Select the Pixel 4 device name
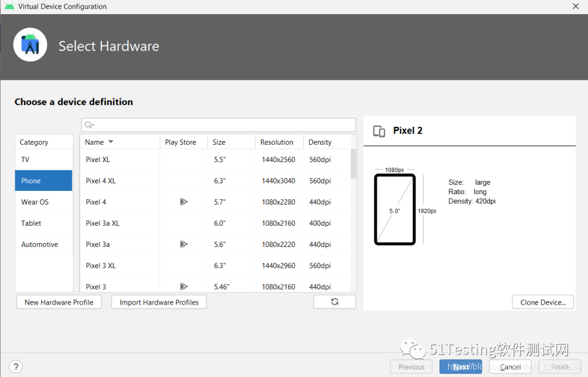Image resolution: width=588 pixels, height=377 pixels. (96, 202)
